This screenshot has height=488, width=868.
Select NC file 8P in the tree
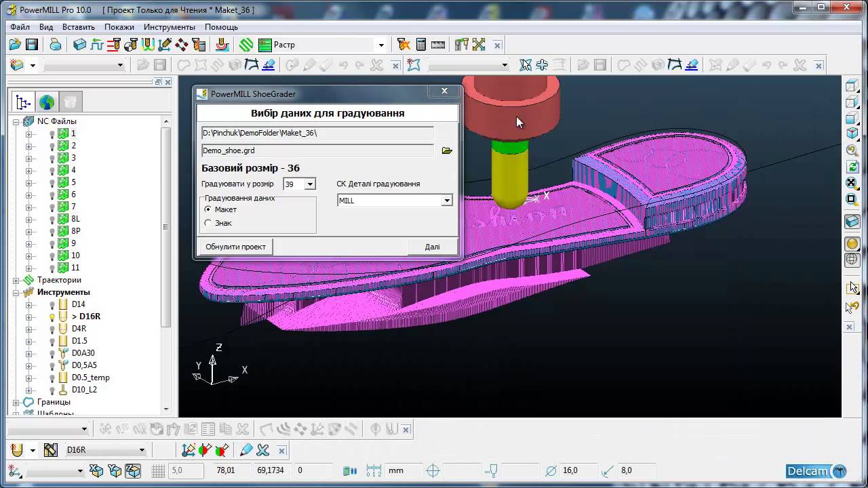76,231
